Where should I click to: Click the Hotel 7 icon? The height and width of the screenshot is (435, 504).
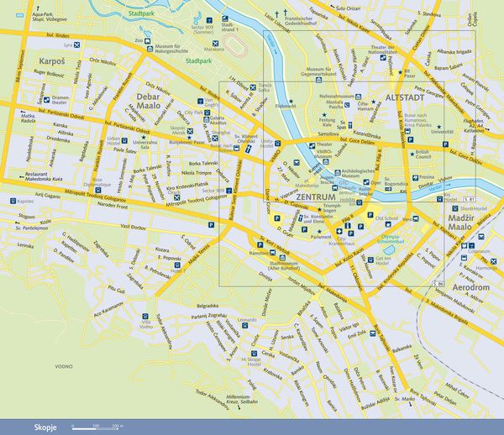tap(177, 265)
